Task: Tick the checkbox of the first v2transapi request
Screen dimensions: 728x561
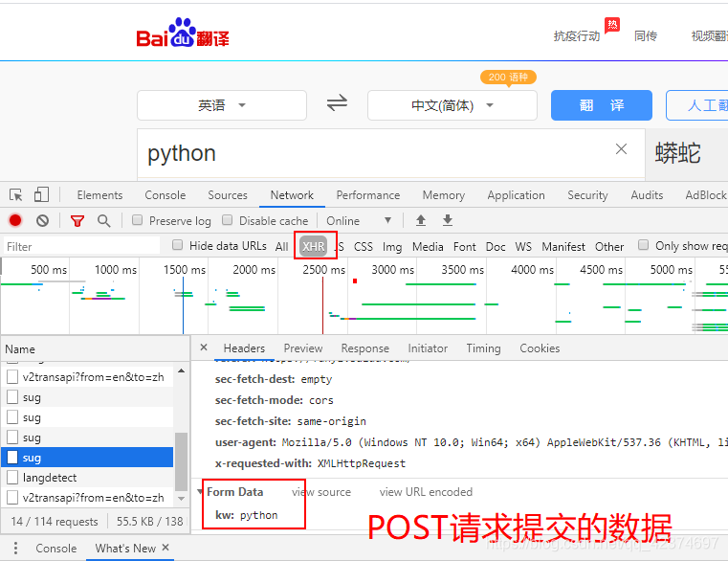Action: point(12,376)
